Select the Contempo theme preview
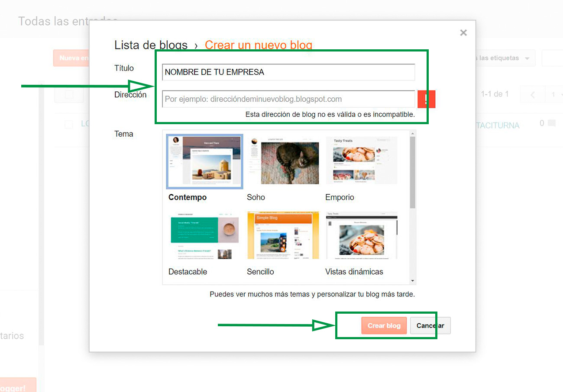This screenshot has height=392, width=563. pyautogui.click(x=204, y=161)
